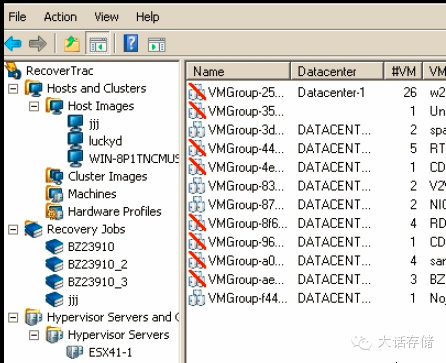Click the Hypervisor Servers folder icon

pos(55,335)
